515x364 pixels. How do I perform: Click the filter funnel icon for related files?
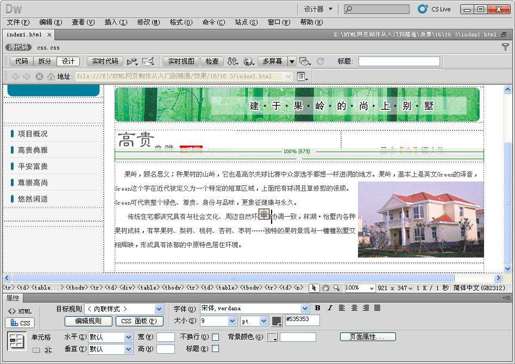(506, 47)
